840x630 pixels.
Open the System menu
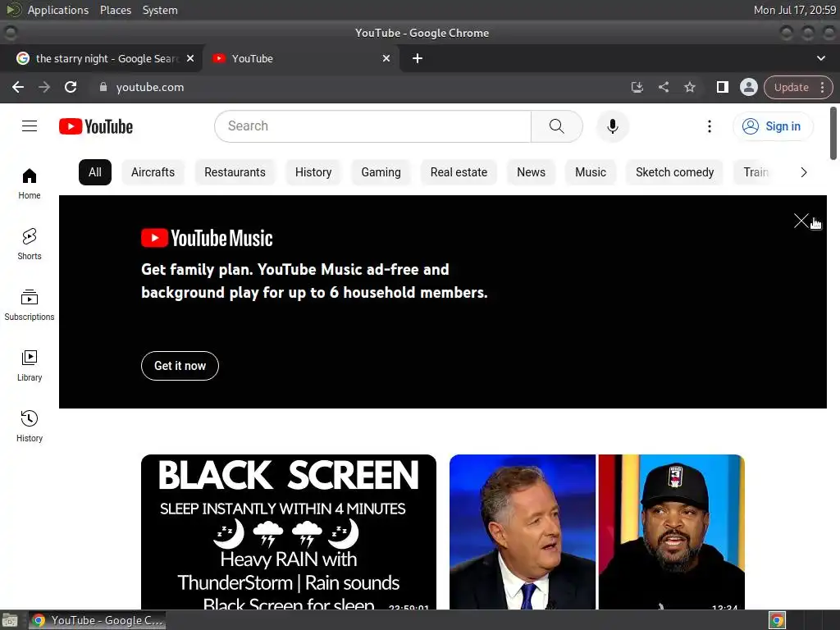pyautogui.click(x=160, y=10)
